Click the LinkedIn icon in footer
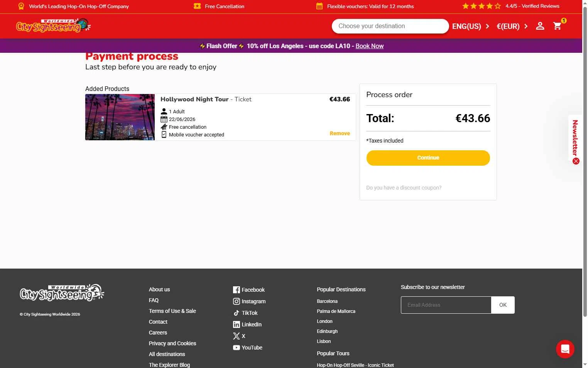The height and width of the screenshot is (368, 588). pyautogui.click(x=237, y=324)
